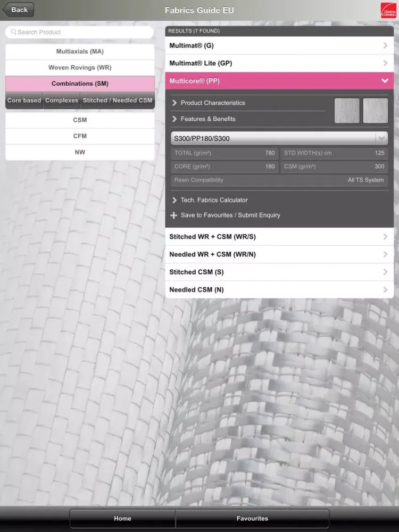
Task: Select CSM category
Action: (80, 120)
